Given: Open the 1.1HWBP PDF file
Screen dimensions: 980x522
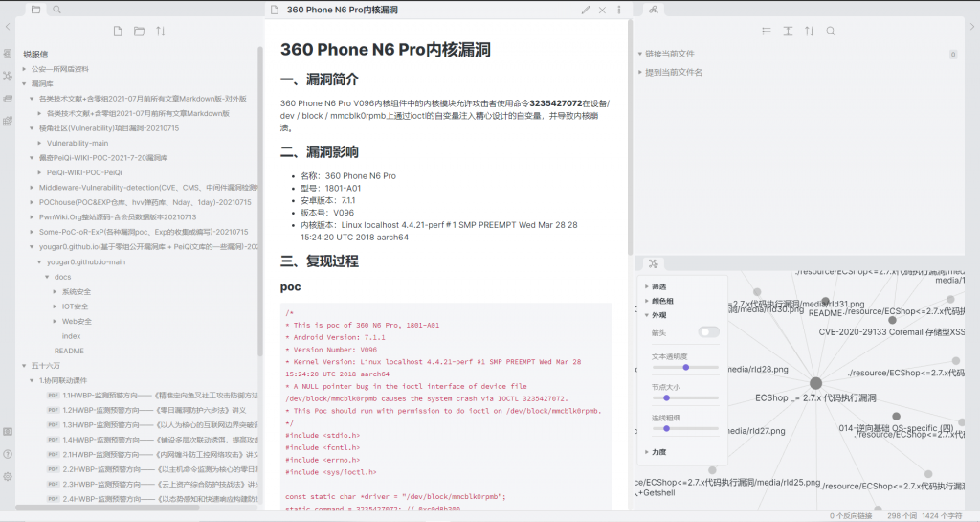Looking at the screenshot, I should click(x=152, y=396).
